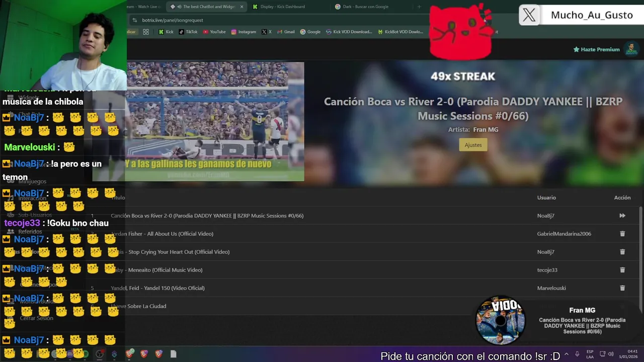This screenshot has width=644, height=362.
Task: Open the Instagram bookmark
Action: (x=244, y=32)
